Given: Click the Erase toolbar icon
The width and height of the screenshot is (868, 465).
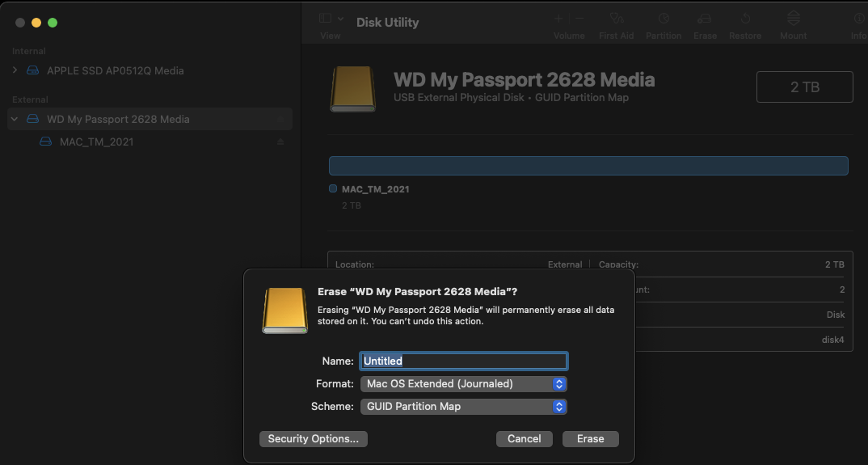Looking at the screenshot, I should pyautogui.click(x=704, y=19).
